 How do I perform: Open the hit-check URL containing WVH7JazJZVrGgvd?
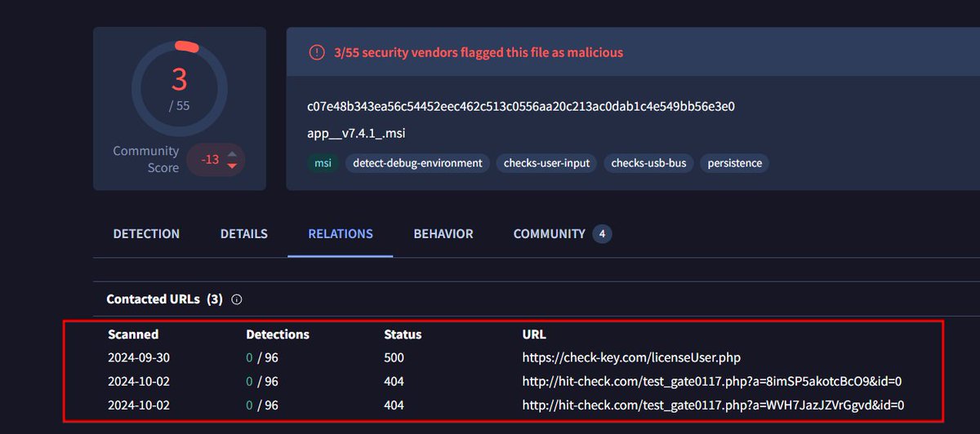coord(714,405)
